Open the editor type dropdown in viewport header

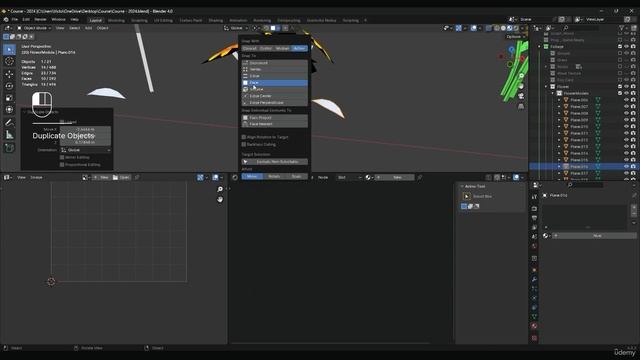click(x=8, y=28)
